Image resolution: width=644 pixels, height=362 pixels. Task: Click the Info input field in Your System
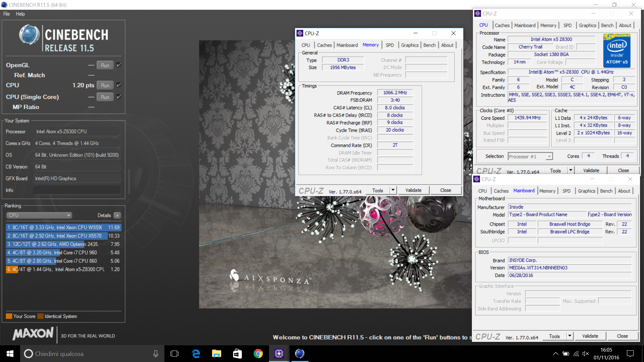pyautogui.click(x=77, y=190)
